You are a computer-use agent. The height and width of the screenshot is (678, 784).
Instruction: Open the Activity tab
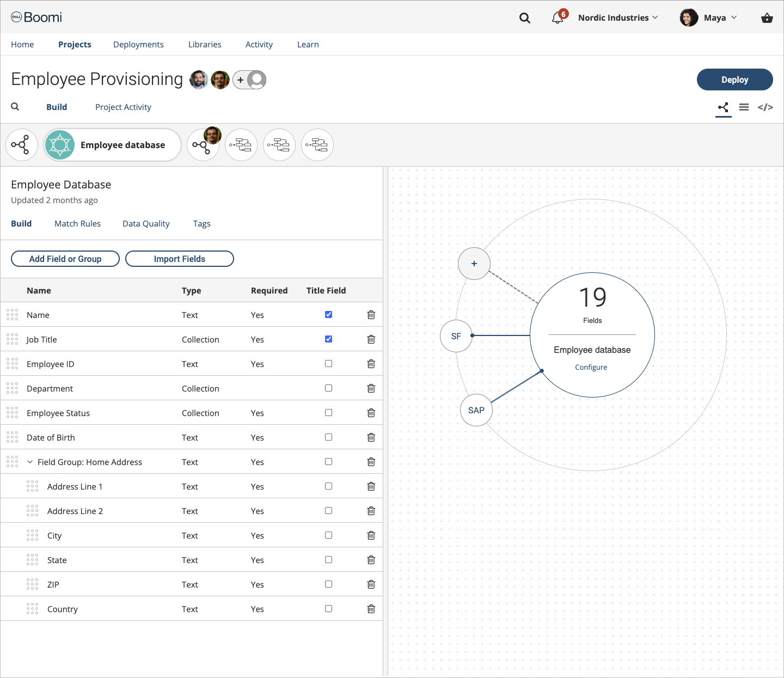[259, 45]
